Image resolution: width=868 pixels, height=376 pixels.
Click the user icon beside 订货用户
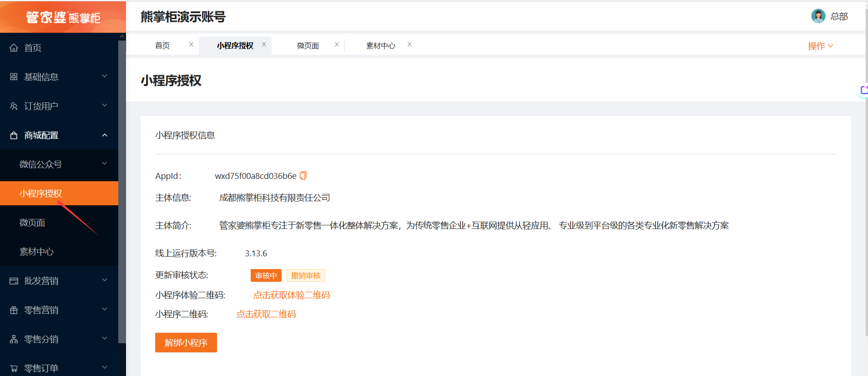(14, 106)
